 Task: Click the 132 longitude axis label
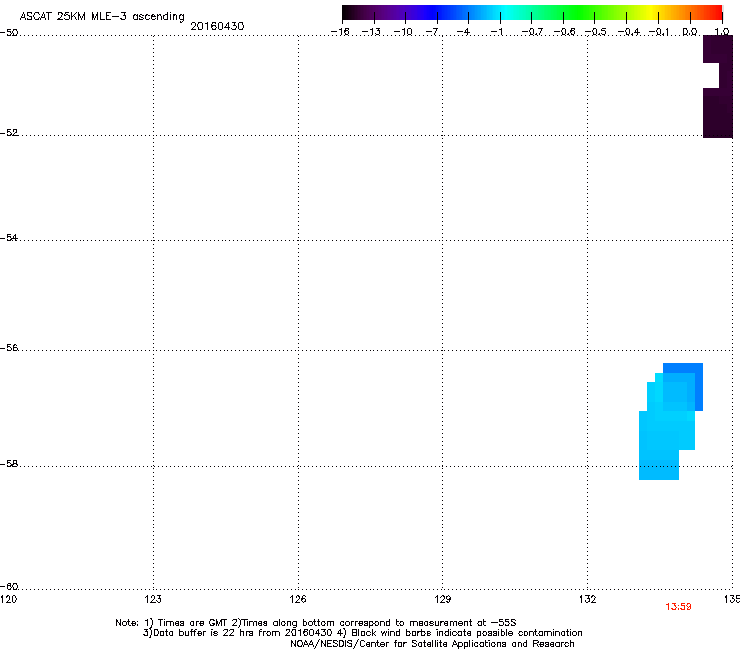pyautogui.click(x=588, y=599)
